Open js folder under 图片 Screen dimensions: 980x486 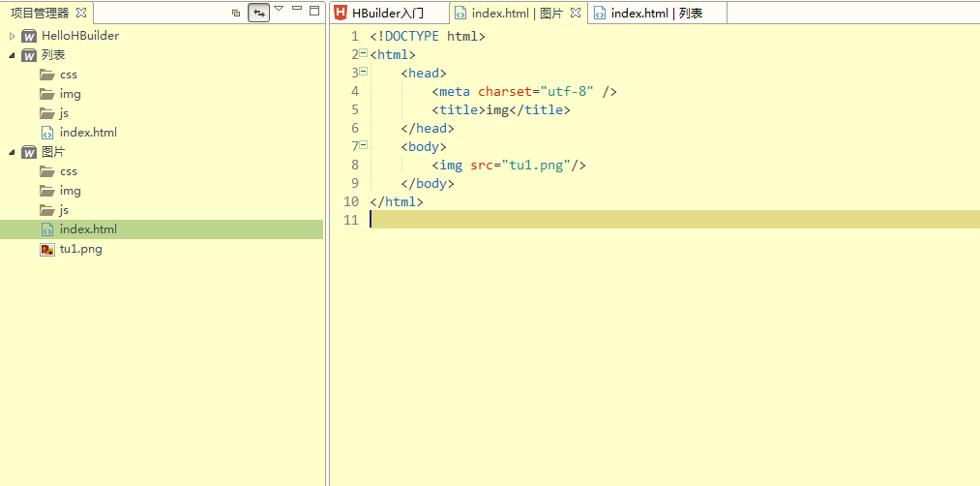[65, 210]
